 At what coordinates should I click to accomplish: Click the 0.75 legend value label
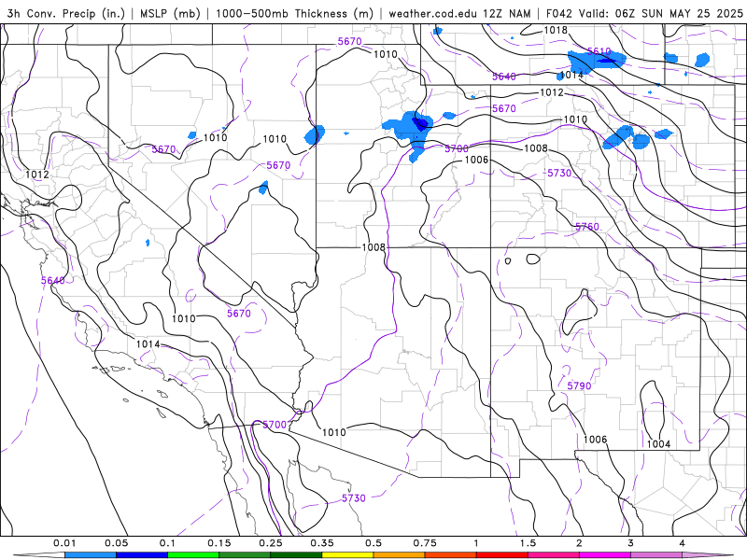425,543
